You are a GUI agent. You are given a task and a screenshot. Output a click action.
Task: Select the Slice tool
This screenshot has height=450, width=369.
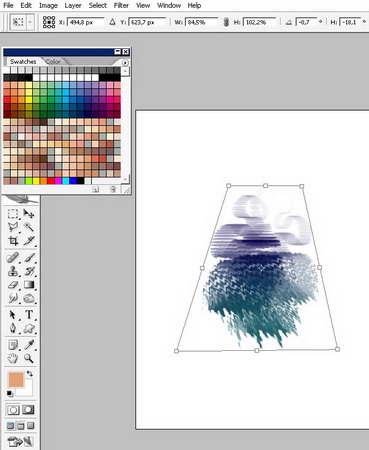(29, 241)
